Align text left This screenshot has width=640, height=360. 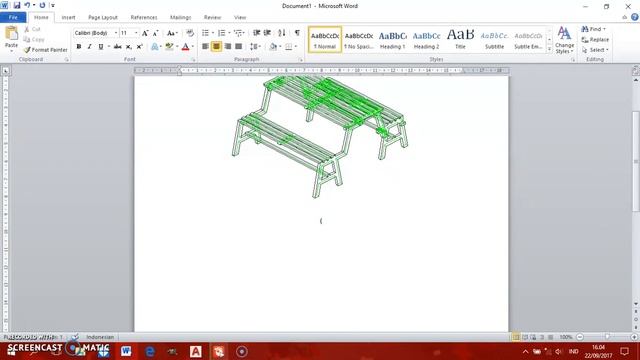coord(205,47)
